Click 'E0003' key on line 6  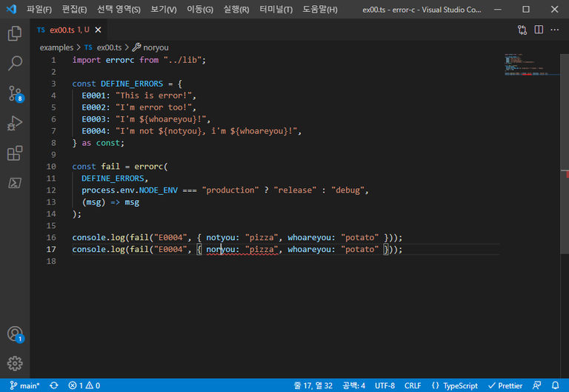(x=93, y=119)
